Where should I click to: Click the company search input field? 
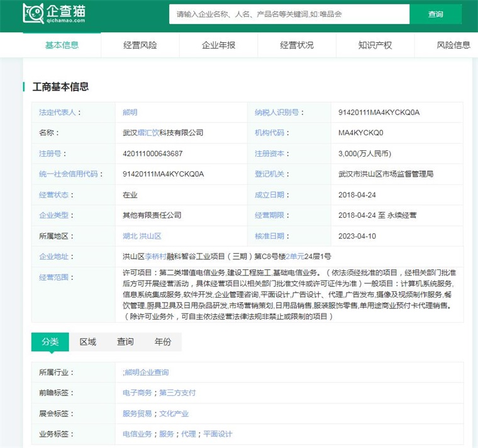pyautogui.click(x=289, y=14)
